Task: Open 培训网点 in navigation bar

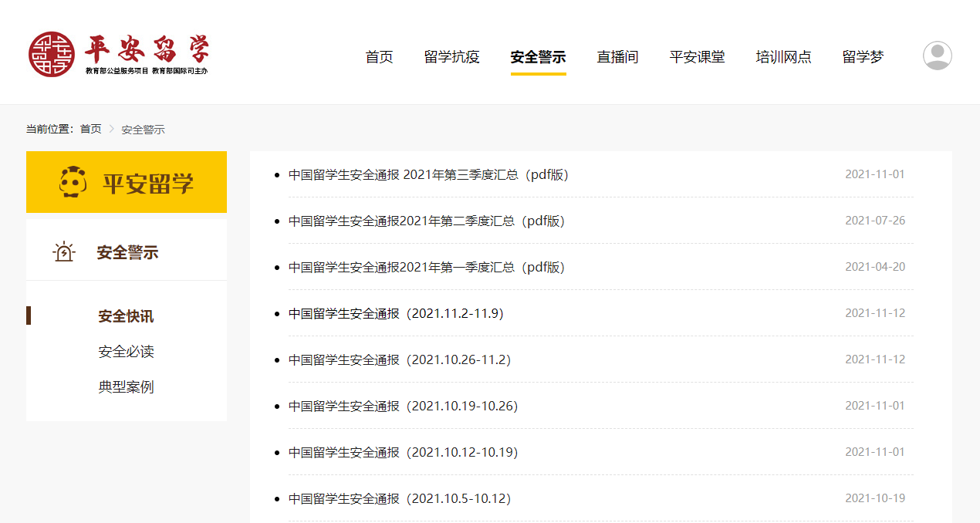Action: click(783, 57)
